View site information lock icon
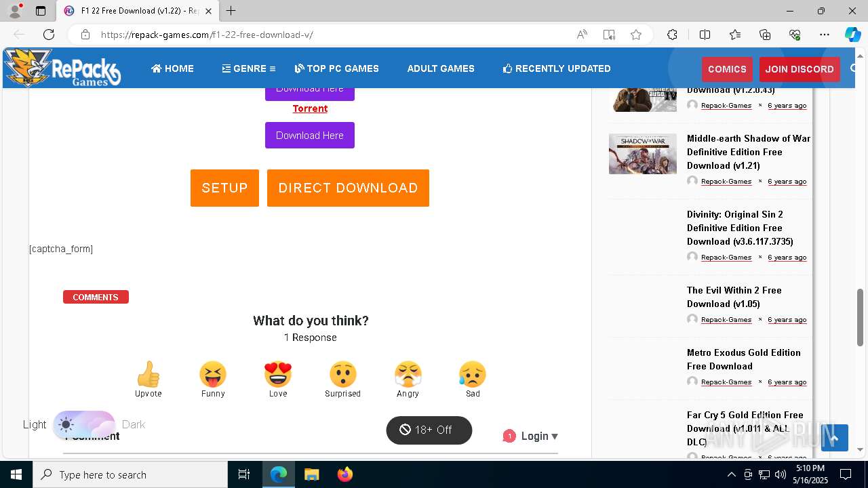Image resolution: width=868 pixels, height=488 pixels. click(x=85, y=35)
